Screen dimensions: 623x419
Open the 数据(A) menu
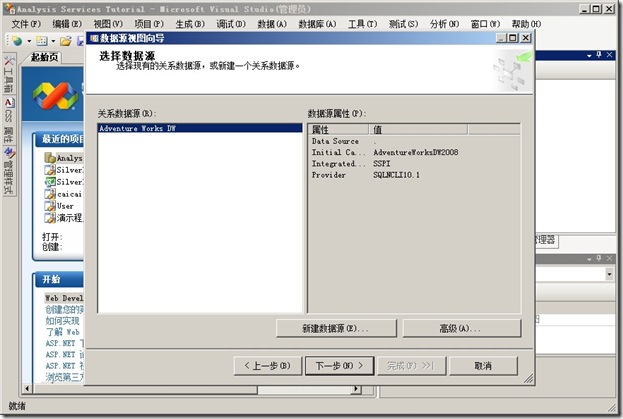point(272,24)
